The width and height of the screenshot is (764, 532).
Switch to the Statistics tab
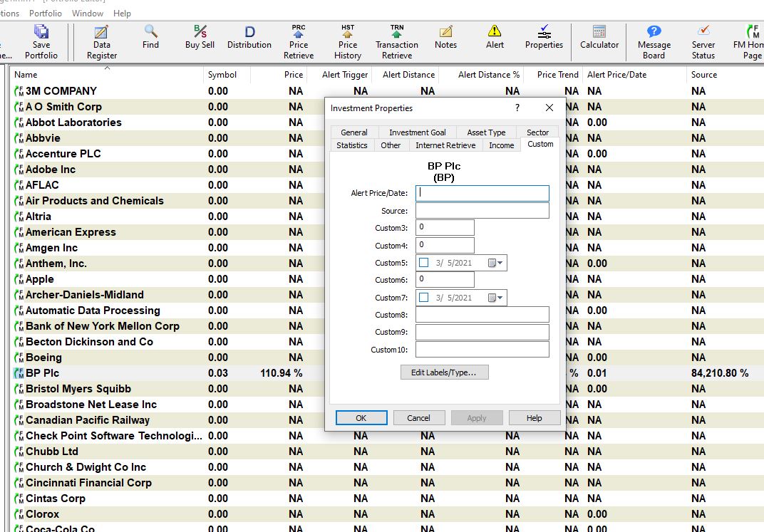pyautogui.click(x=352, y=145)
